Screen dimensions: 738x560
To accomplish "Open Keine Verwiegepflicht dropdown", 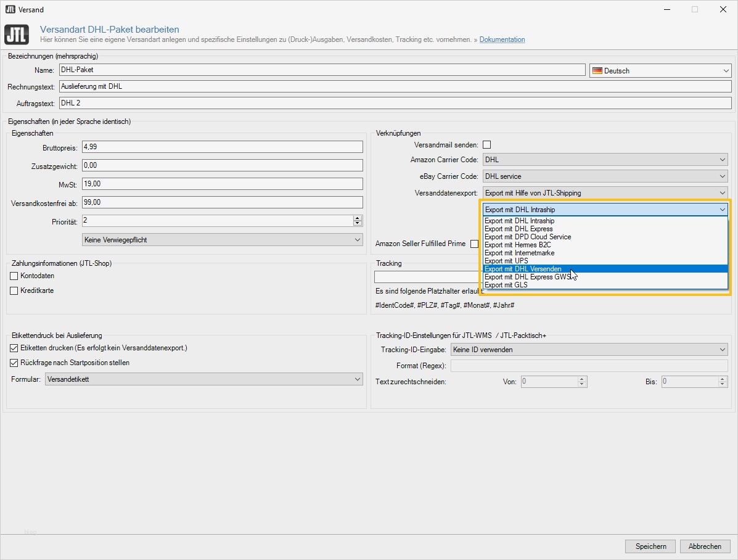I will pyautogui.click(x=222, y=240).
